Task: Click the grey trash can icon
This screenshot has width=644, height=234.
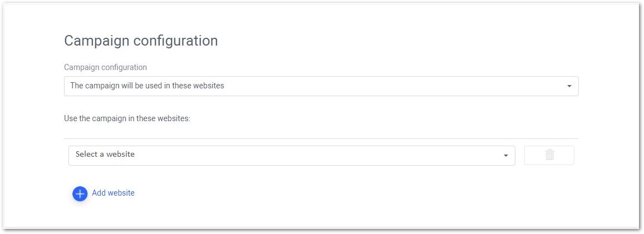Action: [x=549, y=155]
